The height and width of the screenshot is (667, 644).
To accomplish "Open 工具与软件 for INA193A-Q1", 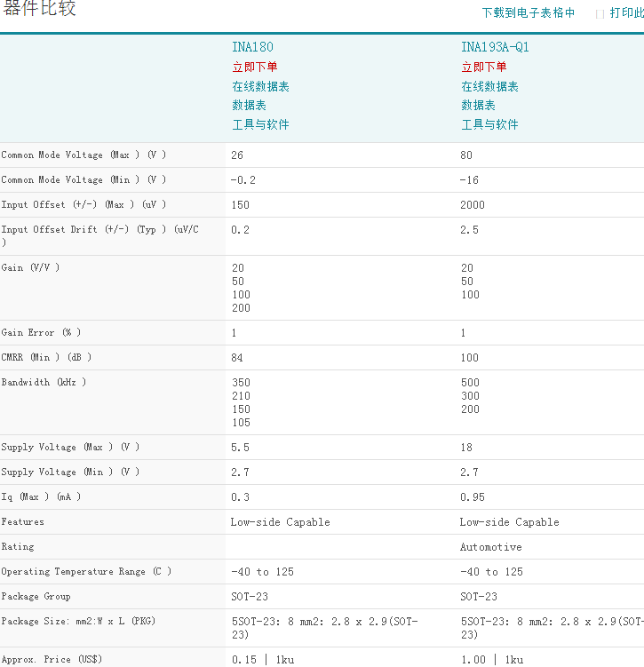I will click(x=489, y=124).
